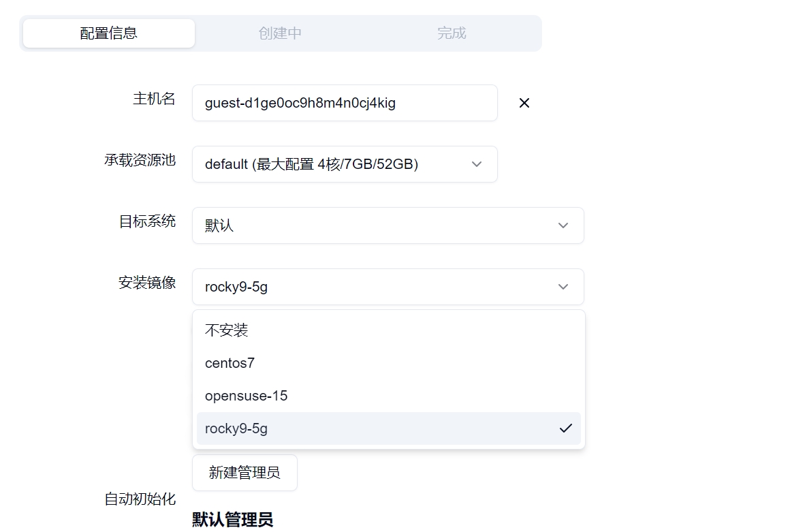Click the 目标系统 label text
The height and width of the screenshot is (532, 805).
[x=147, y=221]
